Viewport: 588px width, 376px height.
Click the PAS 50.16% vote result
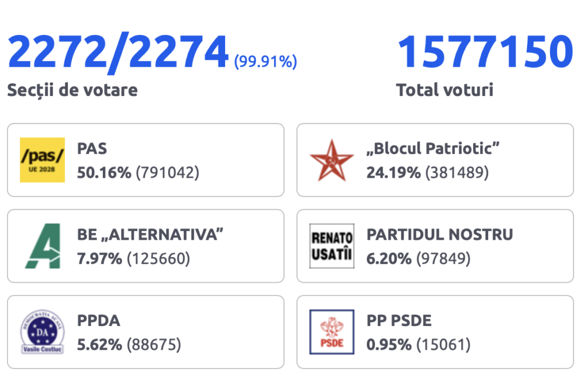pyautogui.click(x=138, y=173)
